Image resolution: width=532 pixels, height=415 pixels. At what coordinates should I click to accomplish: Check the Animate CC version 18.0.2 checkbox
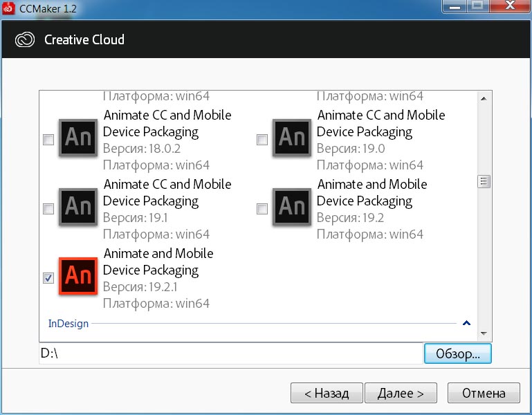coord(48,140)
